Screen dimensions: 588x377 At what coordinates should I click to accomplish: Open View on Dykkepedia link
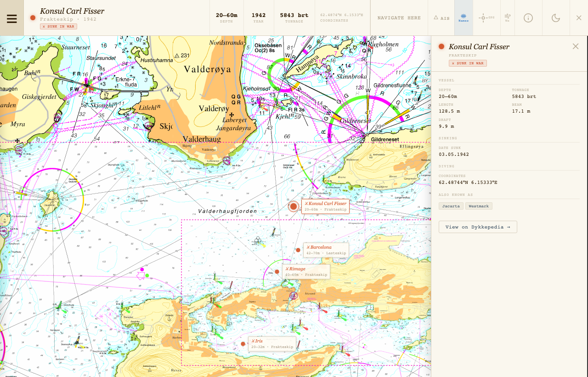(x=478, y=227)
